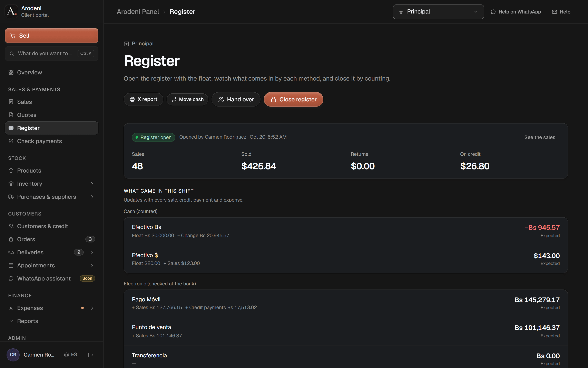Click the globe language icon

[66, 355]
